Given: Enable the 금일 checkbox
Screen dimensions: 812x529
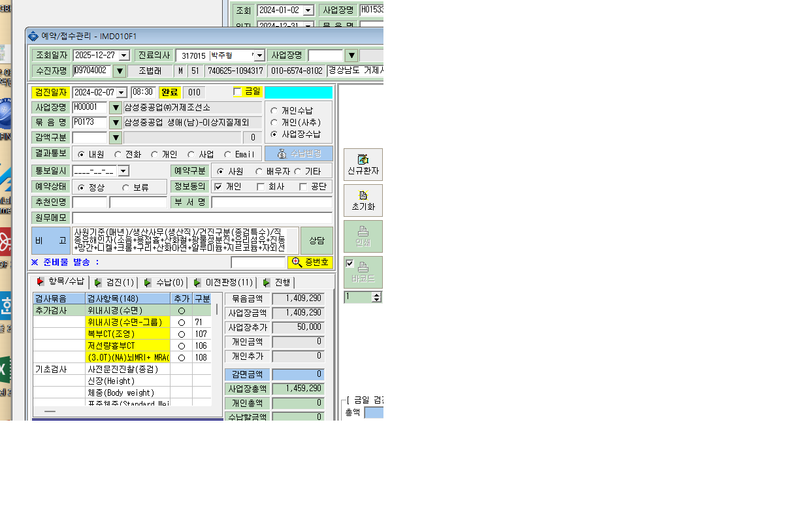Looking at the screenshot, I should pyautogui.click(x=237, y=91).
